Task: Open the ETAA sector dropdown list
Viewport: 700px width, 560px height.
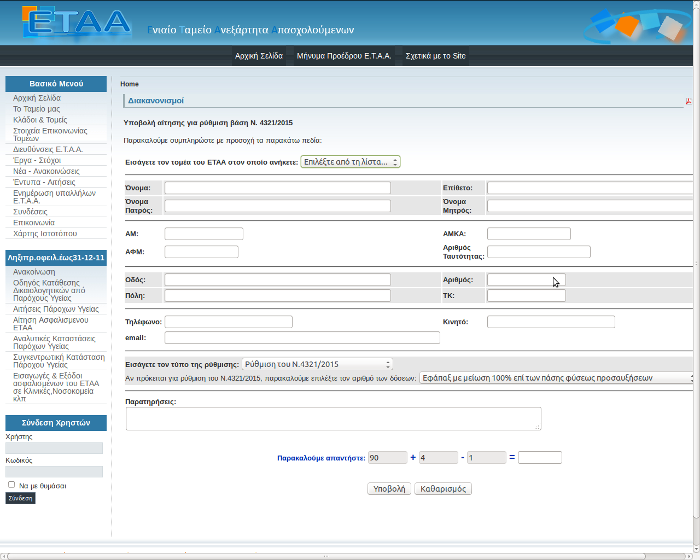Action: [350, 162]
